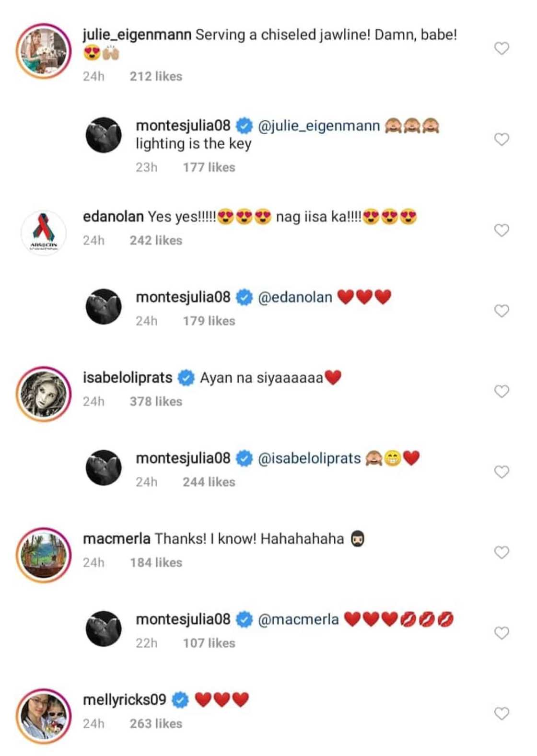Like edanolan's 'Yes yes!!!!!' comment
The height and width of the screenshot is (756, 537).
[x=502, y=230]
